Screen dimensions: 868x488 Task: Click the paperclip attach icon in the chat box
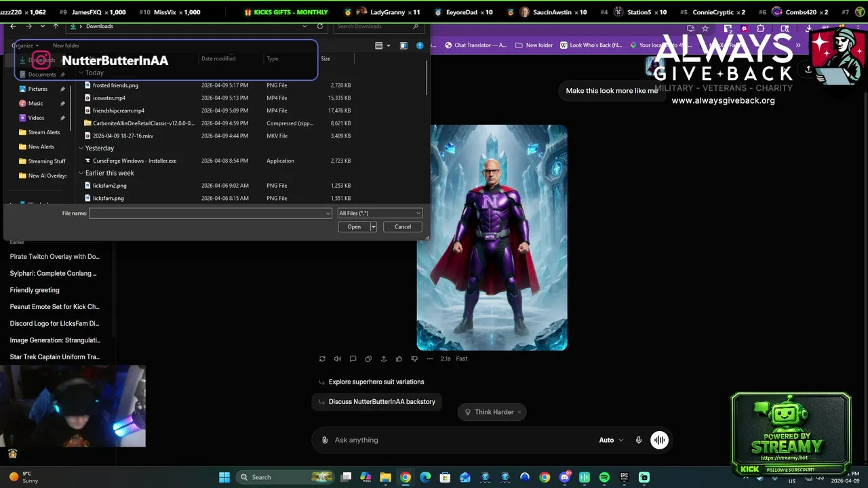point(325,440)
